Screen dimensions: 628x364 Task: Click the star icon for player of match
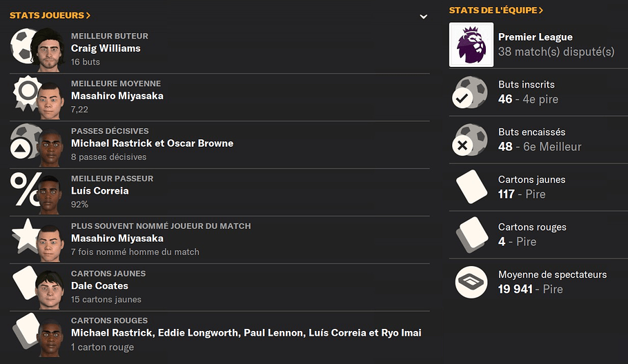coord(26,236)
